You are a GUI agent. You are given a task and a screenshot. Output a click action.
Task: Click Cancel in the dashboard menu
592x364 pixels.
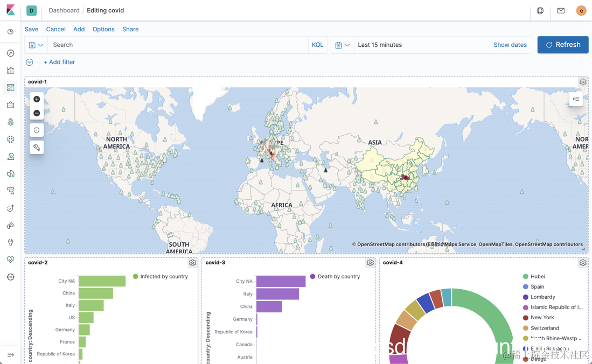click(x=56, y=29)
